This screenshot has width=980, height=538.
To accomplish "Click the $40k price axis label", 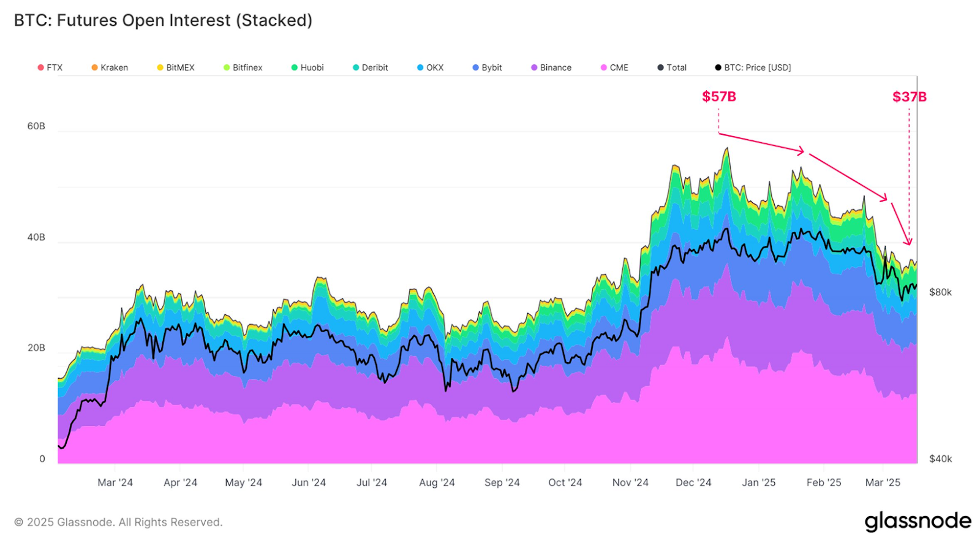I will coord(940,459).
